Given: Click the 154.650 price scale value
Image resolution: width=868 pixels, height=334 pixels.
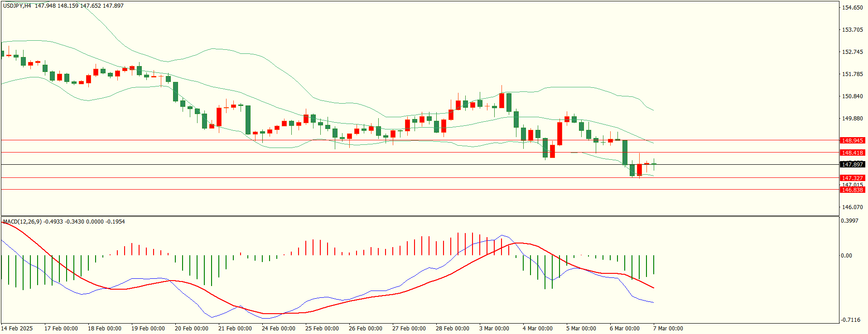Looking at the screenshot, I should tap(852, 8).
